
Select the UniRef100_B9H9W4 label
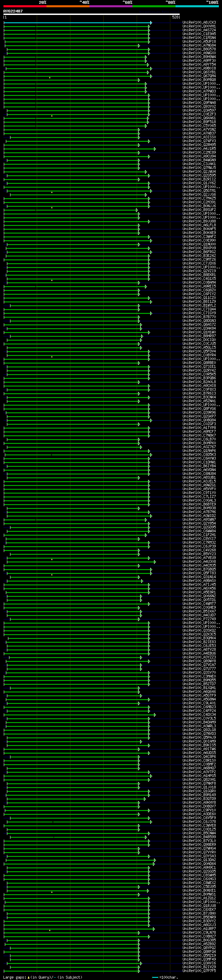click(x=199, y=57)
